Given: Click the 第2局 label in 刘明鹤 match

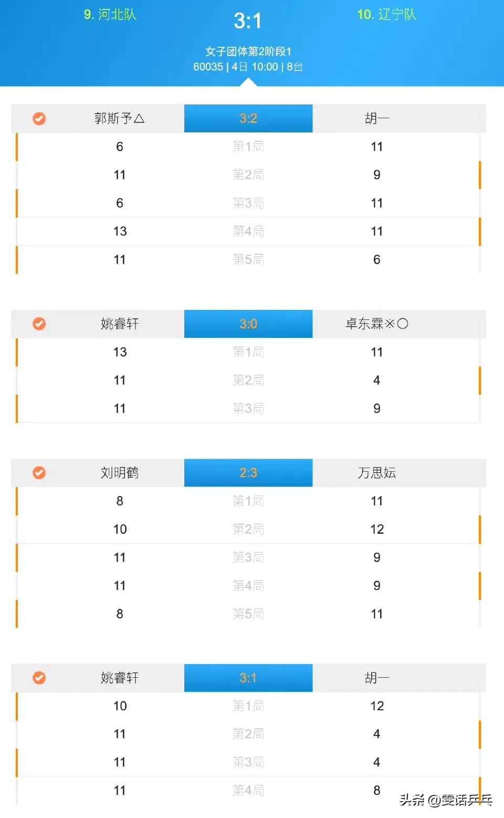Looking at the screenshot, I should (248, 529).
